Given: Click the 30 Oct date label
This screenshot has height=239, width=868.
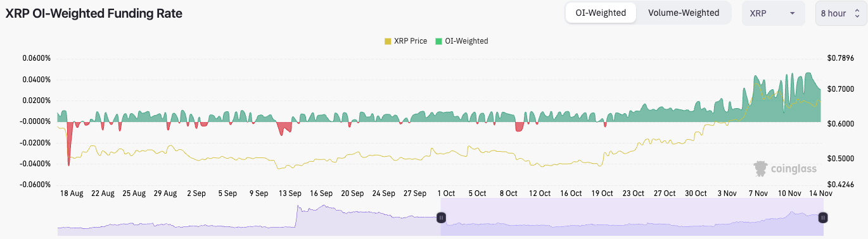Looking at the screenshot, I should 696,193.
